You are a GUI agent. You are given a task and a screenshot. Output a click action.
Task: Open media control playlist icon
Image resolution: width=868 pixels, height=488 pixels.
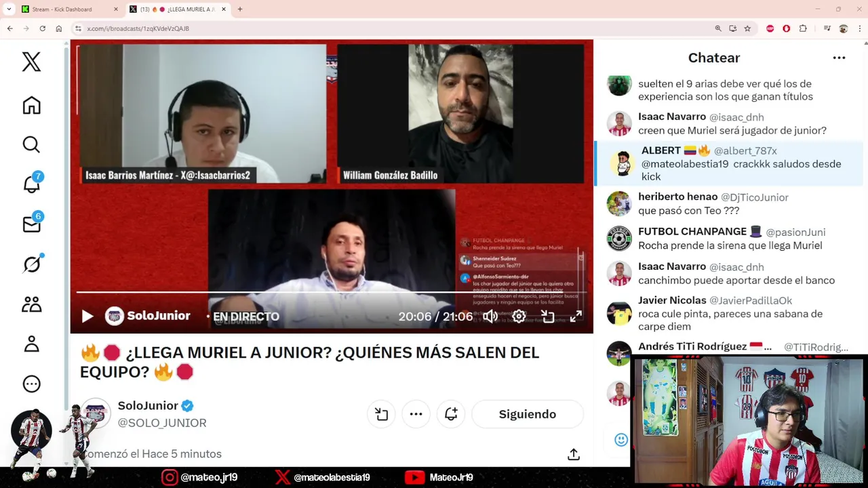coord(827,28)
